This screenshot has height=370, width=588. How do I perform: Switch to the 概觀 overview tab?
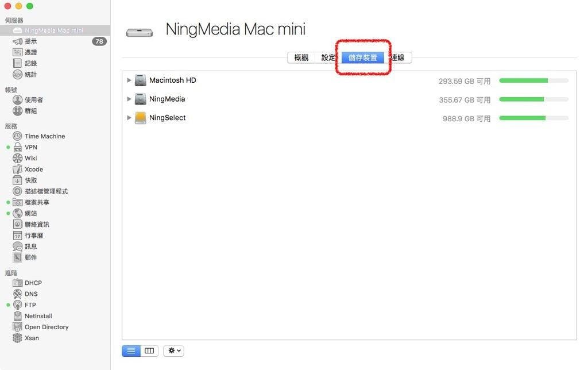301,57
